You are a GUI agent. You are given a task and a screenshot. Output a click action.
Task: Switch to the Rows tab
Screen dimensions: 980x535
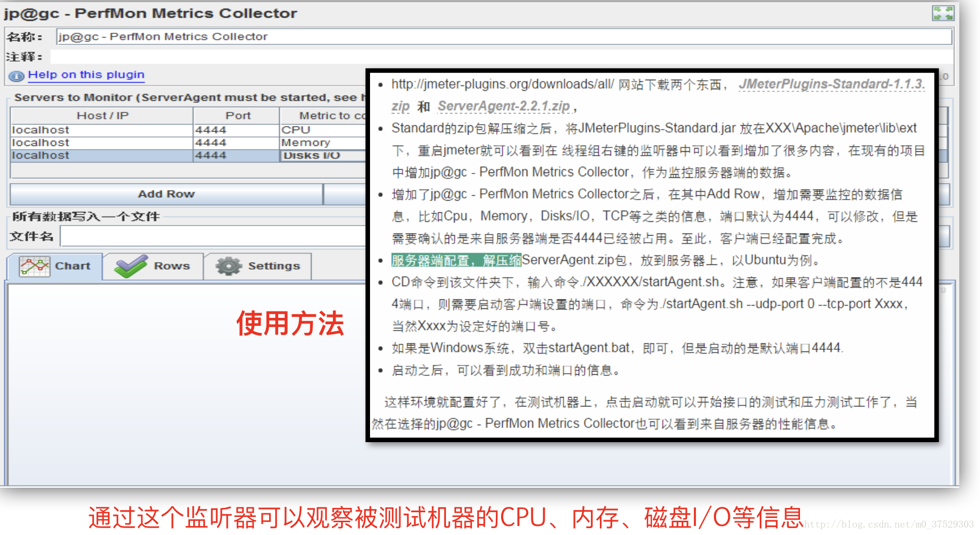click(153, 266)
